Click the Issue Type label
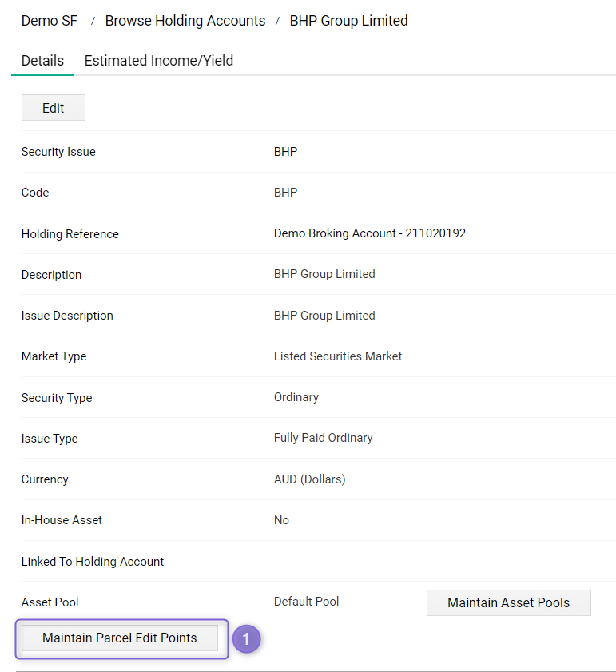Image resolution: width=616 pixels, height=672 pixels. [x=50, y=439]
